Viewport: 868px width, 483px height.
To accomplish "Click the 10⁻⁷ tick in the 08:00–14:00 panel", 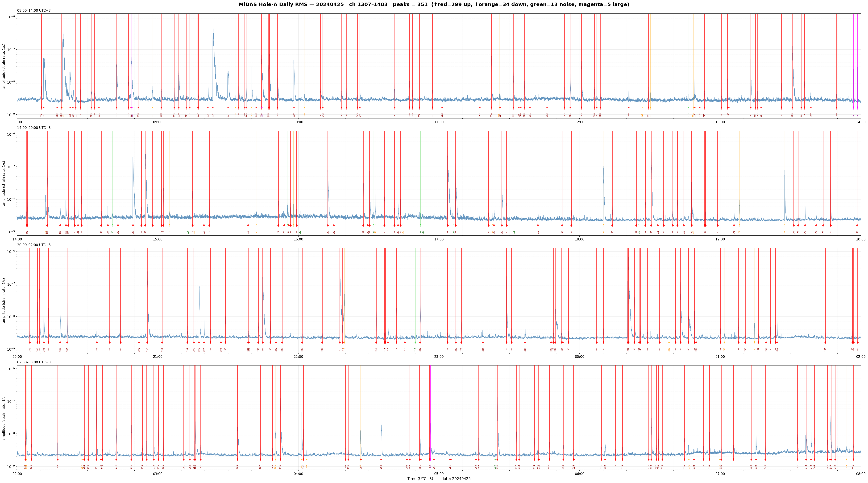I will tap(11, 49).
